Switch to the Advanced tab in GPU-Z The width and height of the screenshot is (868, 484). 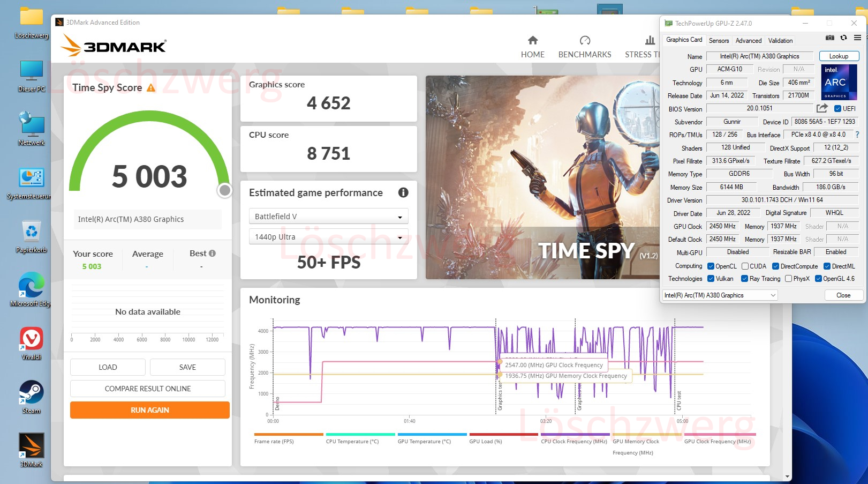(748, 41)
